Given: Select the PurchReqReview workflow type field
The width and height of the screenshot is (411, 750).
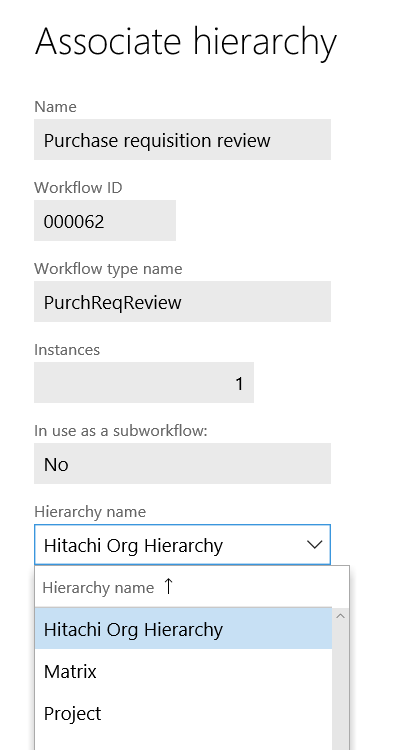Looking at the screenshot, I should [182, 301].
